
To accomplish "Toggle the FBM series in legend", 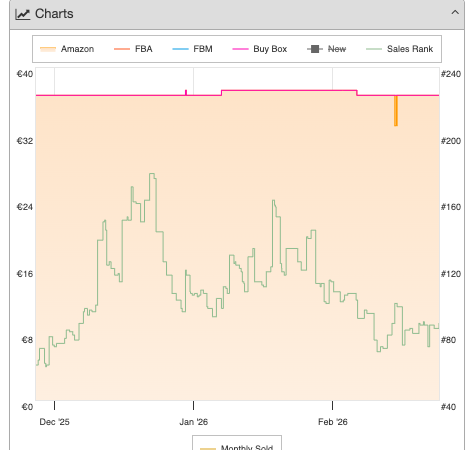I will pyautogui.click(x=192, y=49).
